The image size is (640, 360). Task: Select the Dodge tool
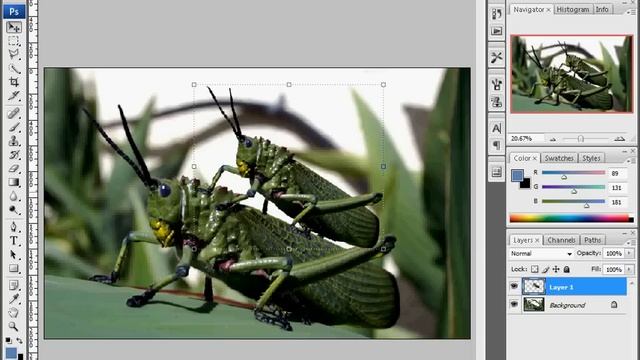[x=13, y=210]
